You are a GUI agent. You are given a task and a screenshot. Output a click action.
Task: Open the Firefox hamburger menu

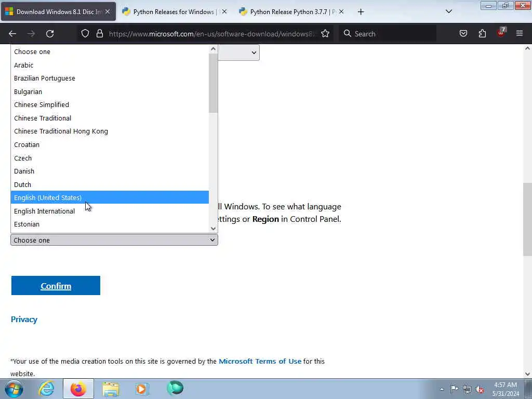click(x=520, y=33)
